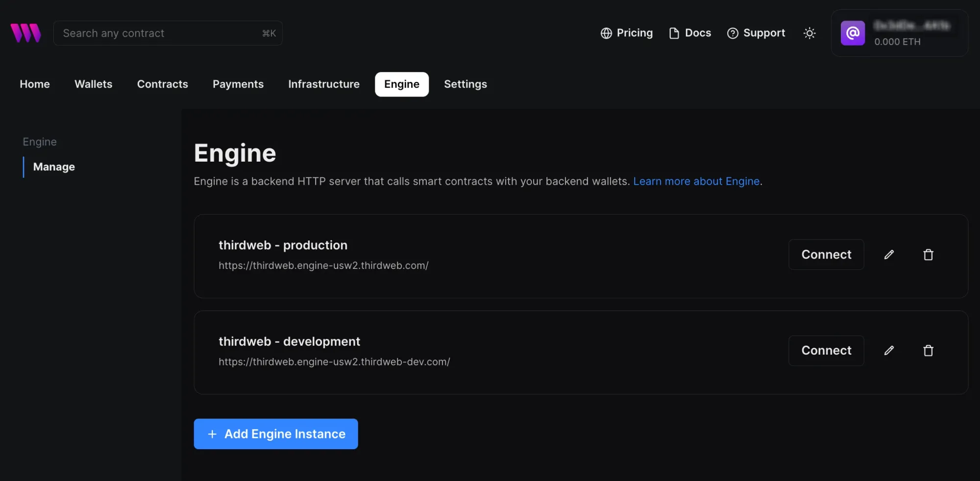The width and height of the screenshot is (980, 481).
Task: Open the Contracts tab
Action: pos(163,84)
